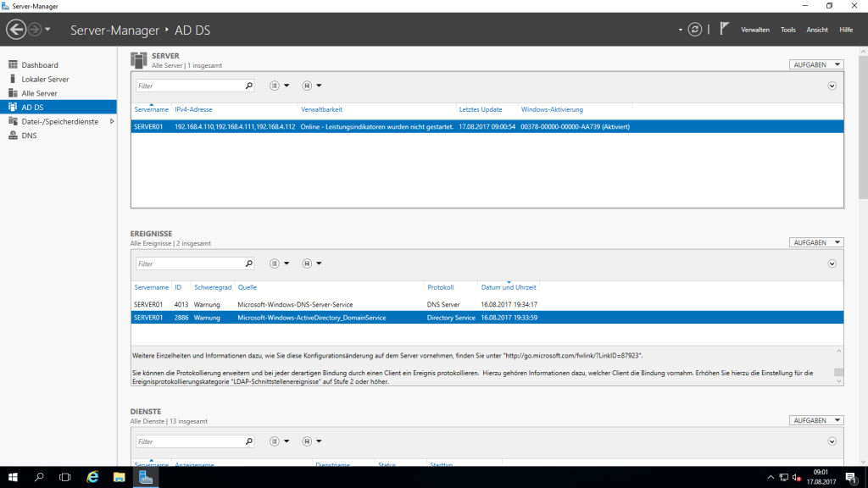Sort events by Schweregrad column
Image resolution: width=868 pixels, height=488 pixels.
pyautogui.click(x=213, y=287)
